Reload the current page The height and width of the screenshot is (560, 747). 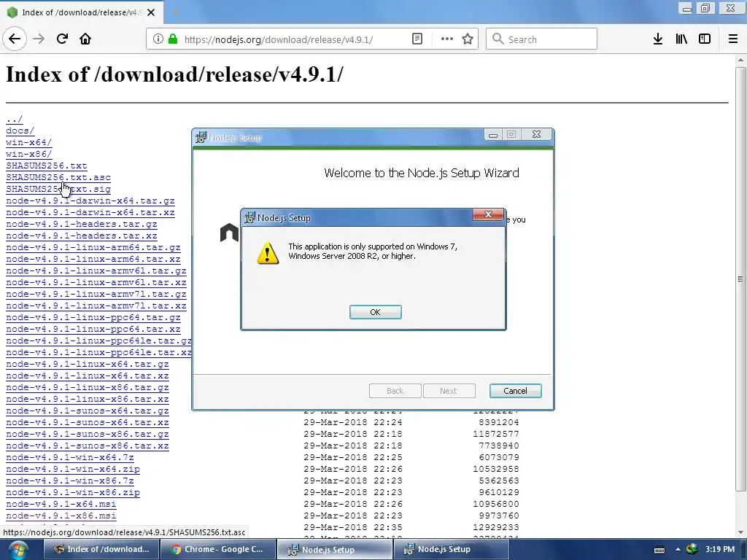pos(62,39)
